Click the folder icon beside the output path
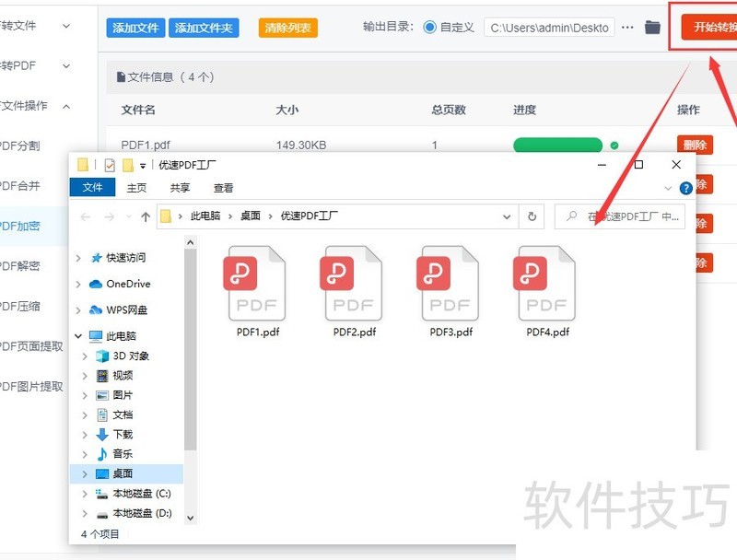Screen dimensions: 737x560 651,27
